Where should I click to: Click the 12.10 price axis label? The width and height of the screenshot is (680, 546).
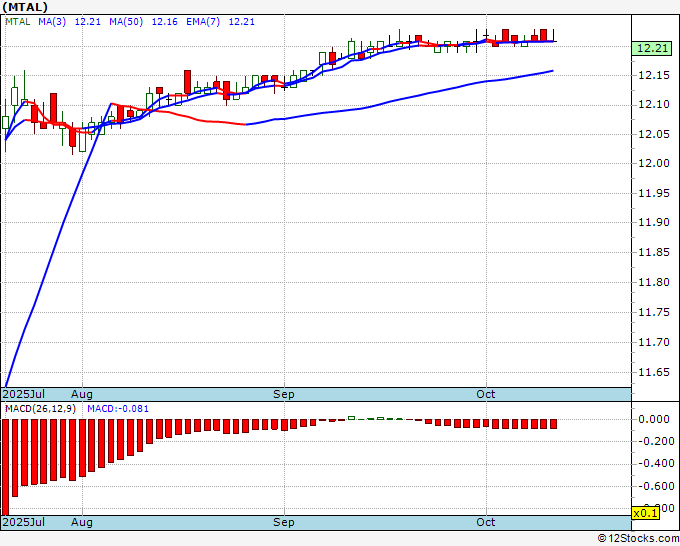pyautogui.click(x=654, y=104)
